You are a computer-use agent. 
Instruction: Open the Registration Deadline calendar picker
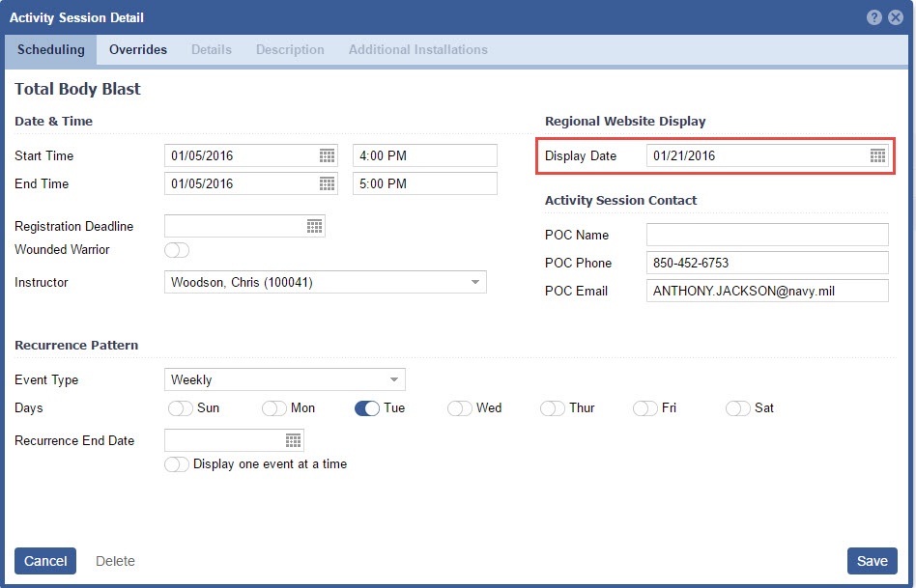(314, 226)
